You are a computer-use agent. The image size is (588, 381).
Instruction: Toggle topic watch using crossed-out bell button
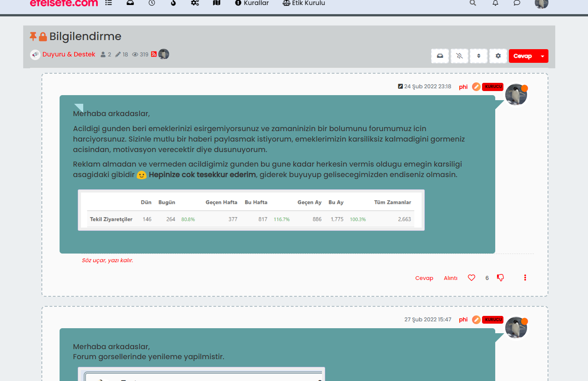click(459, 56)
